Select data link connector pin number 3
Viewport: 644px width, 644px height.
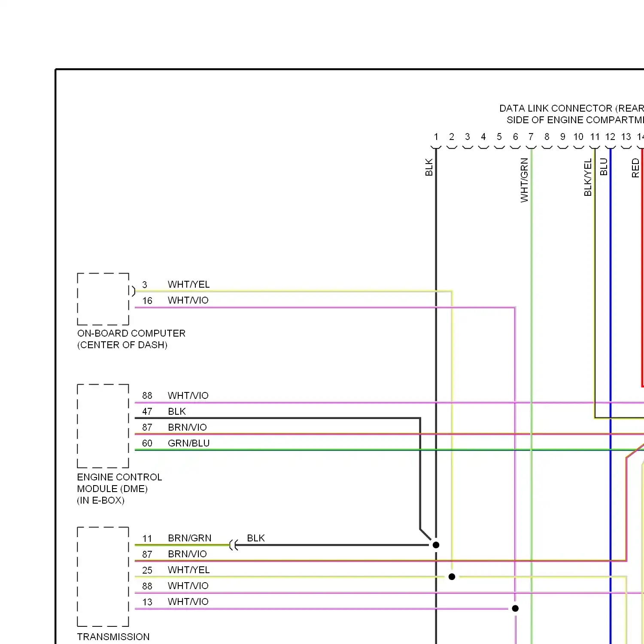click(x=468, y=137)
